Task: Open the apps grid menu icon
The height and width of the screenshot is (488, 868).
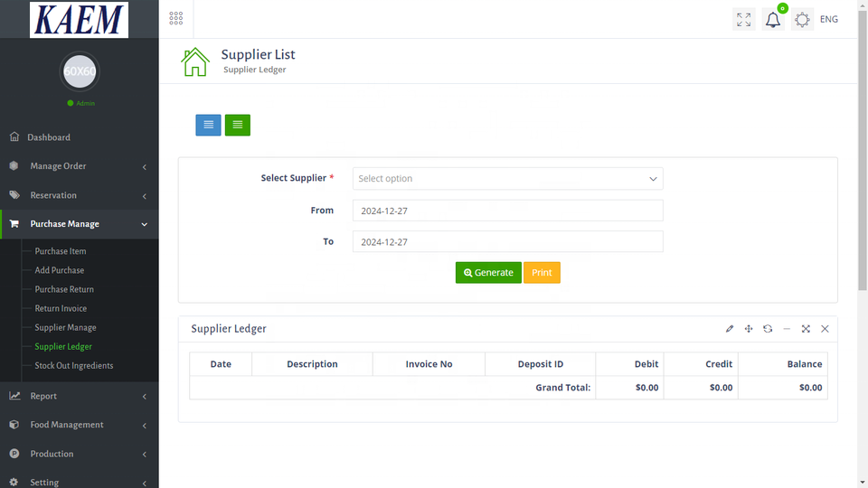Action: (176, 19)
